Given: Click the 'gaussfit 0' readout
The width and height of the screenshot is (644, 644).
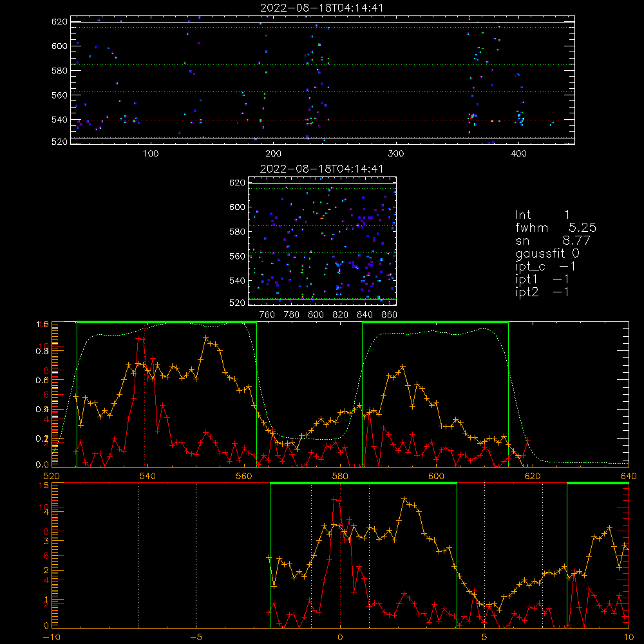Looking at the screenshot, I should 547,253.
